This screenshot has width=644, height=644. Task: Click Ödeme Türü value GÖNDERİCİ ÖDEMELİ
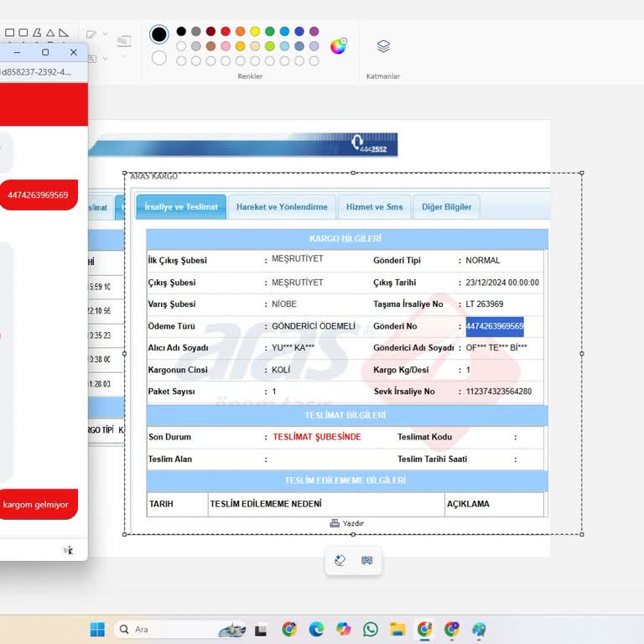tap(314, 326)
